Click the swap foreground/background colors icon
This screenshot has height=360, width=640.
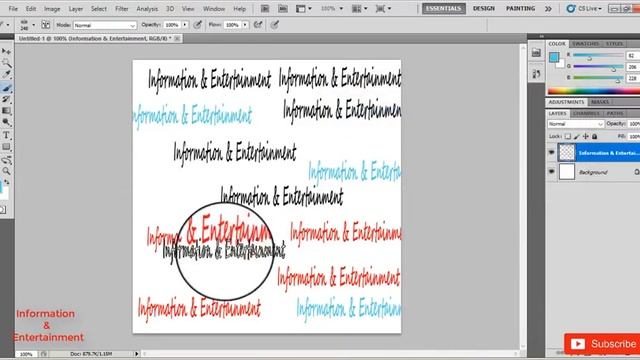(7, 182)
